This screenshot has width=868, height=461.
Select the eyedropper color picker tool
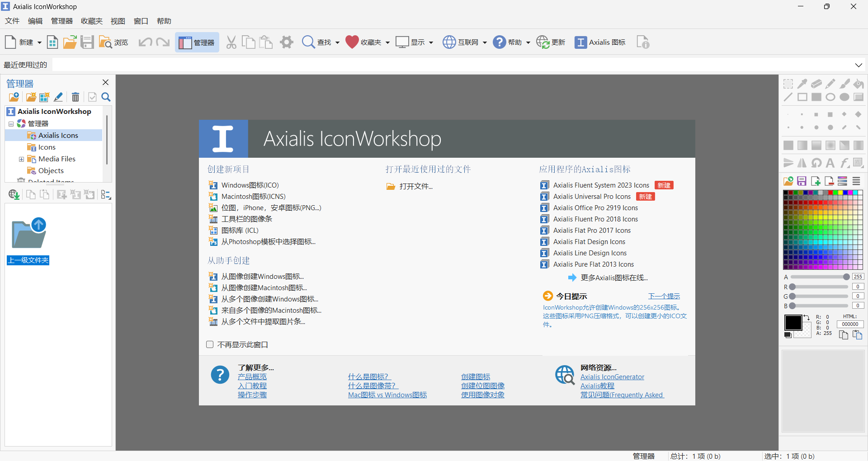coord(802,84)
